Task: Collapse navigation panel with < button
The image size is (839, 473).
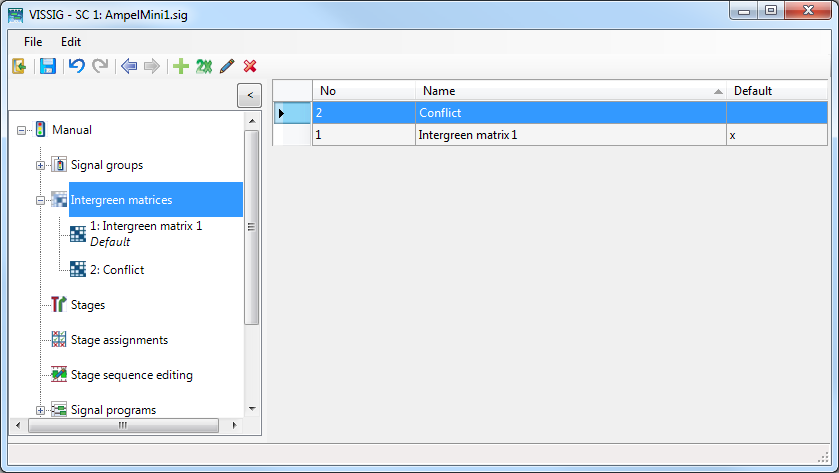Action: point(249,95)
